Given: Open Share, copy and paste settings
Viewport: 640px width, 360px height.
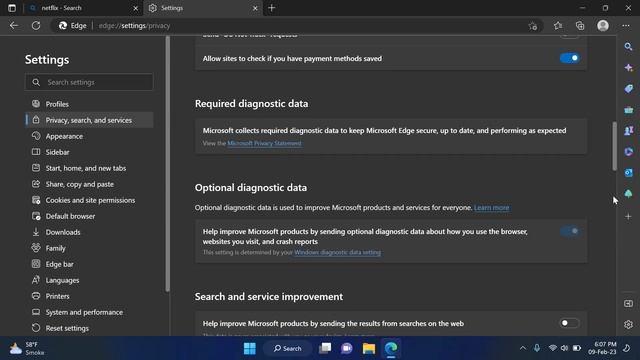Looking at the screenshot, I should coord(89,184).
